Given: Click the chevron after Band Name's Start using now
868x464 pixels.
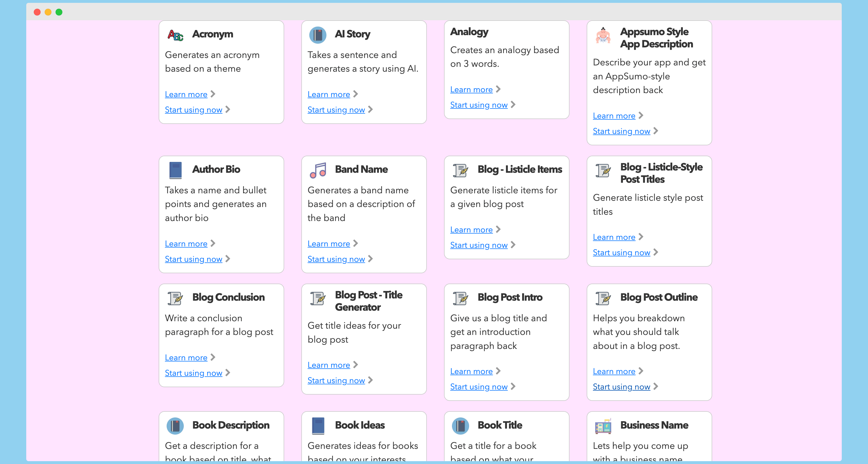Looking at the screenshot, I should [370, 259].
